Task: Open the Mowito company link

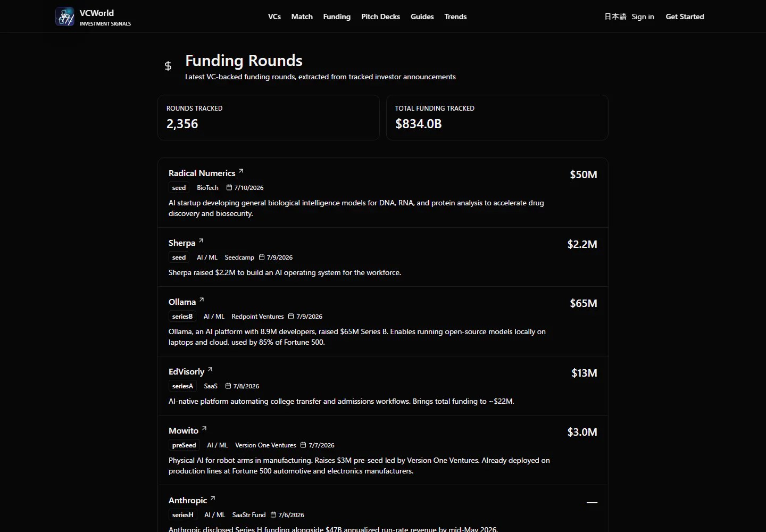Action: pos(184,431)
